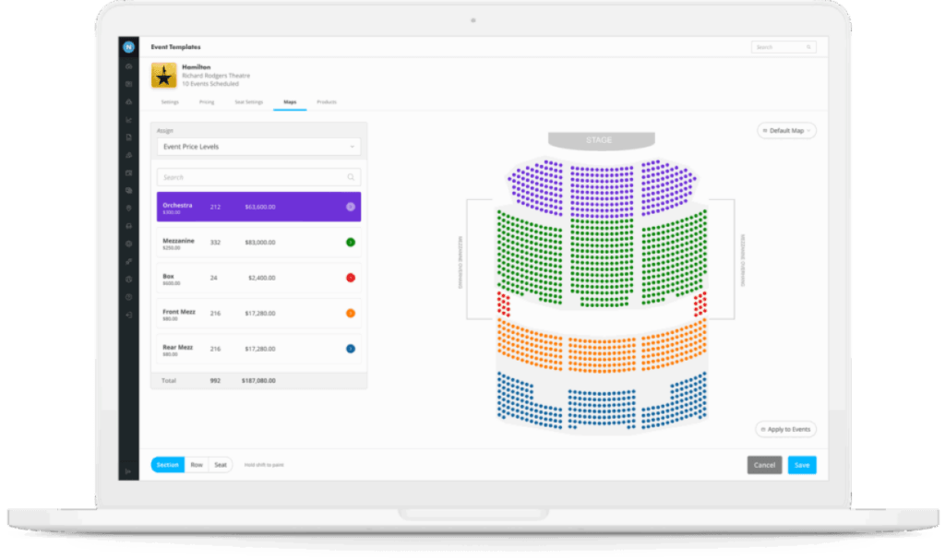The width and height of the screenshot is (945, 560).
Task: Click the Orchestra section color indicator icon
Action: coord(349,207)
